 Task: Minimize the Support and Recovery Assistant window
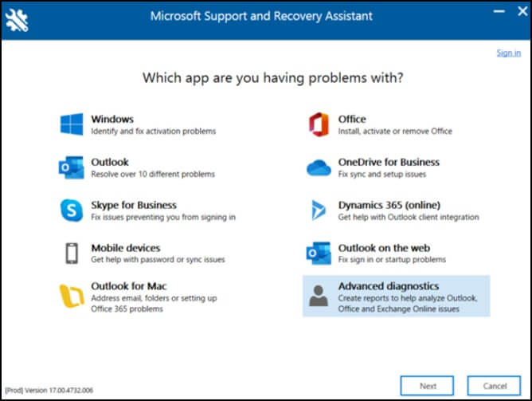pos(499,11)
